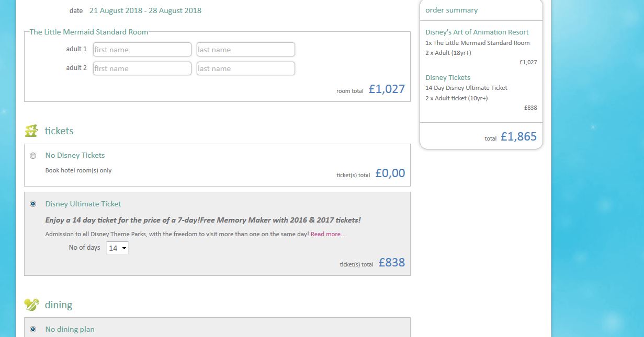Viewport: 644px width, 337px height.
Task: Click the order summary panel header
Action: 451,10
